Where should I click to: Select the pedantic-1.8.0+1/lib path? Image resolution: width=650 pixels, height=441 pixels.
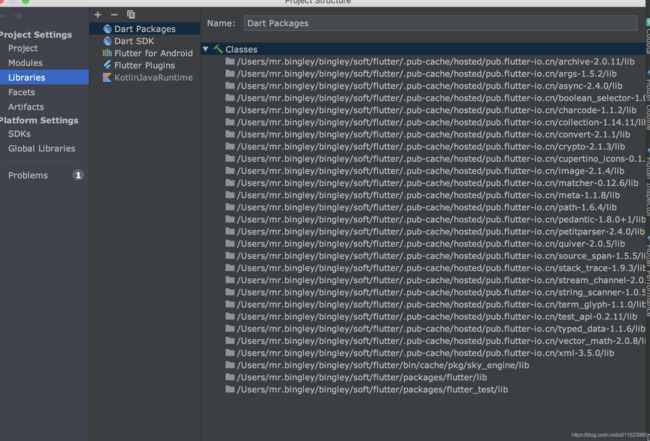coord(441,220)
